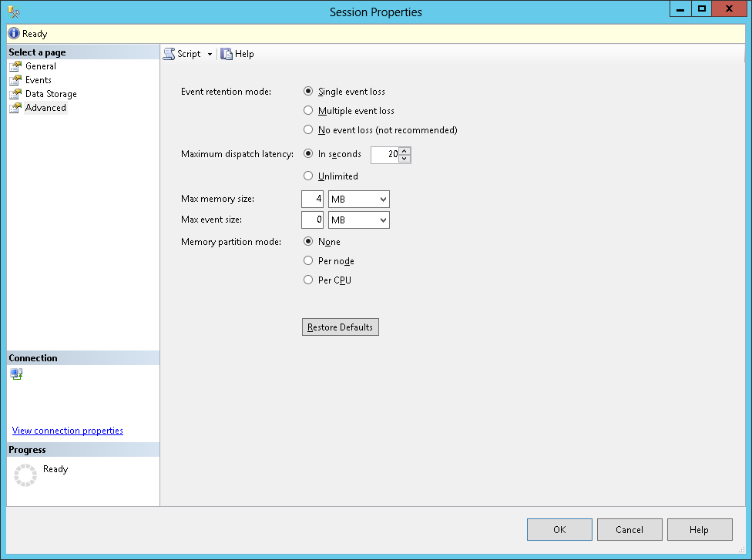Click the Events page icon

pos(15,80)
